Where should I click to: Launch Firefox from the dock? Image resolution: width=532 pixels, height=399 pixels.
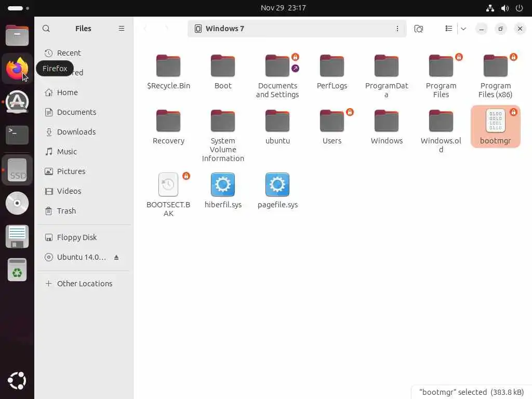17,69
